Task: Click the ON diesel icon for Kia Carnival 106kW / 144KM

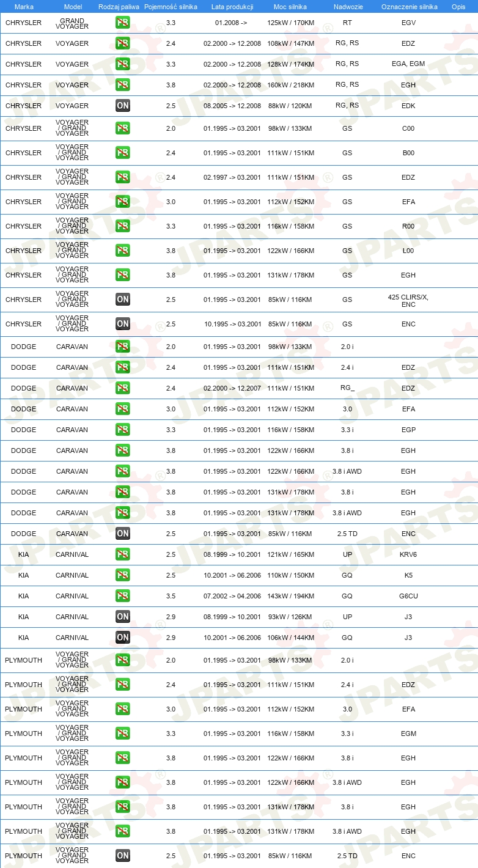Action: pyautogui.click(x=123, y=638)
